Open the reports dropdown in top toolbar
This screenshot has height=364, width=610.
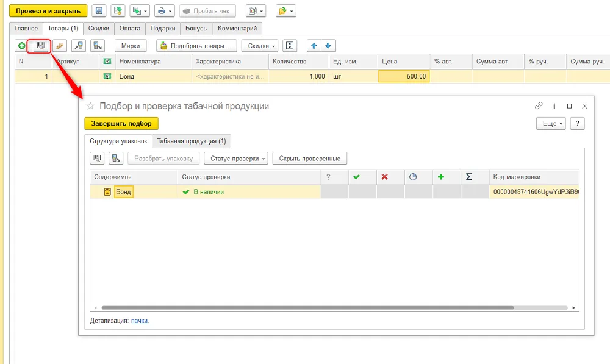256,11
